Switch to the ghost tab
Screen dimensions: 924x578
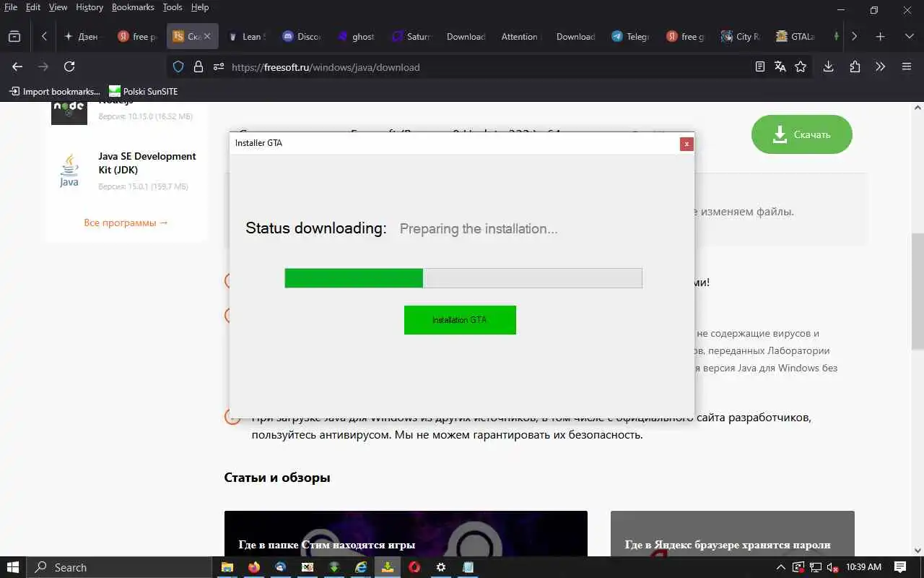[357, 36]
